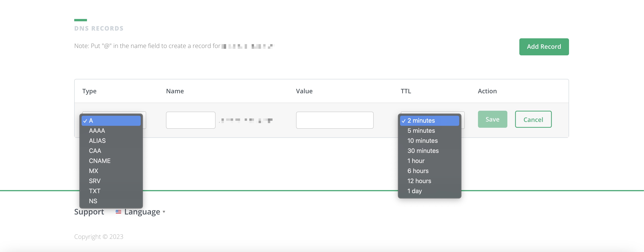Choose 30 minutes TTL option

(429, 151)
